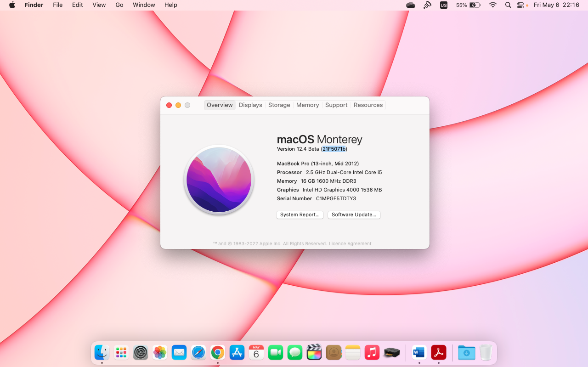Image resolution: width=588 pixels, height=367 pixels.
Task: Launch FaceTime from the Dock
Action: pos(276,353)
